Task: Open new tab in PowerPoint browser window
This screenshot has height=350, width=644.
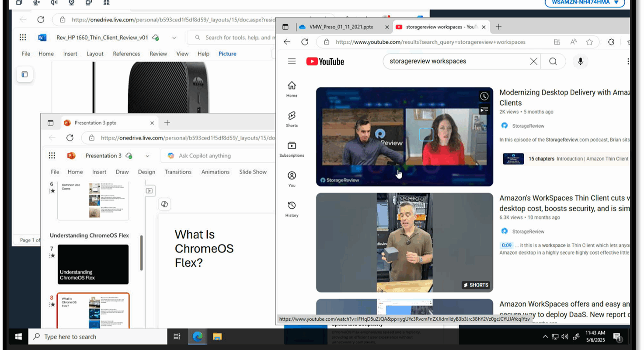Action: [167, 123]
